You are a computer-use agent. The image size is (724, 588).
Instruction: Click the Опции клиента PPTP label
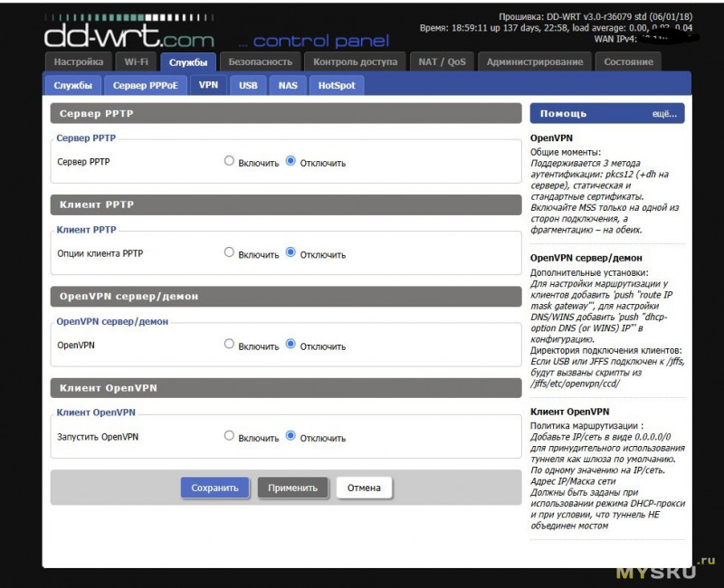coord(100,253)
